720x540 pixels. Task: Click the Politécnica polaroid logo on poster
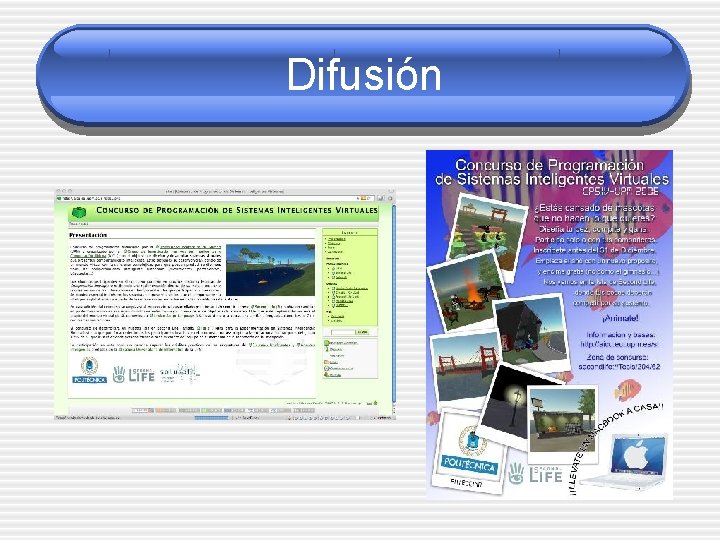469,451
